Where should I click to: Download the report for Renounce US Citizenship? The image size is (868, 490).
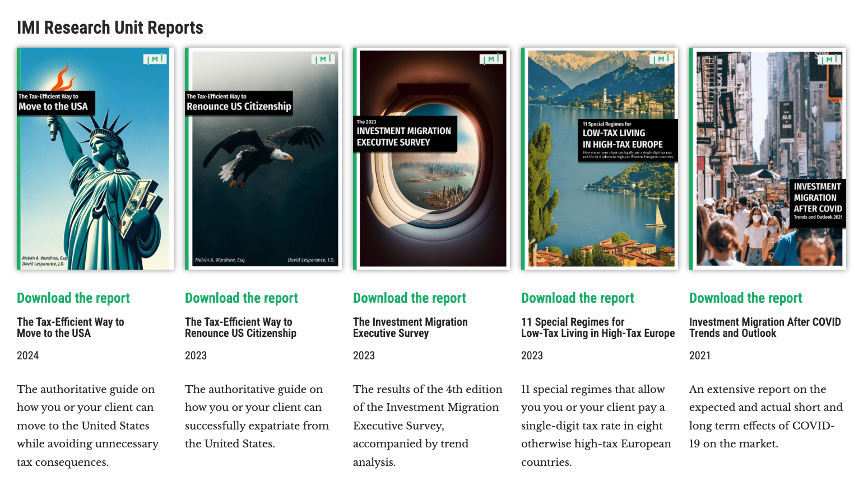coord(242,298)
